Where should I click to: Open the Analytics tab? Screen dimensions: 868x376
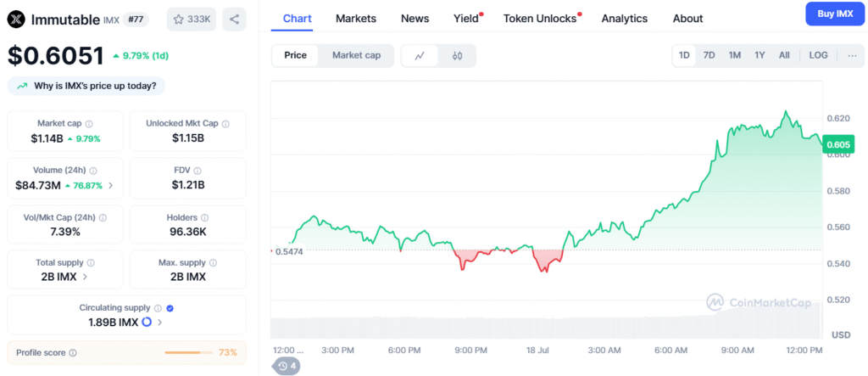(x=625, y=19)
